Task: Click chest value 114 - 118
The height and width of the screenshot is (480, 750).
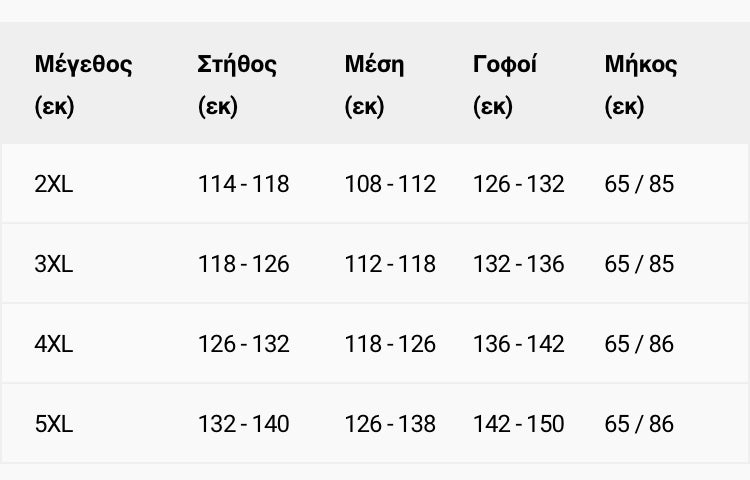Action: (243, 184)
